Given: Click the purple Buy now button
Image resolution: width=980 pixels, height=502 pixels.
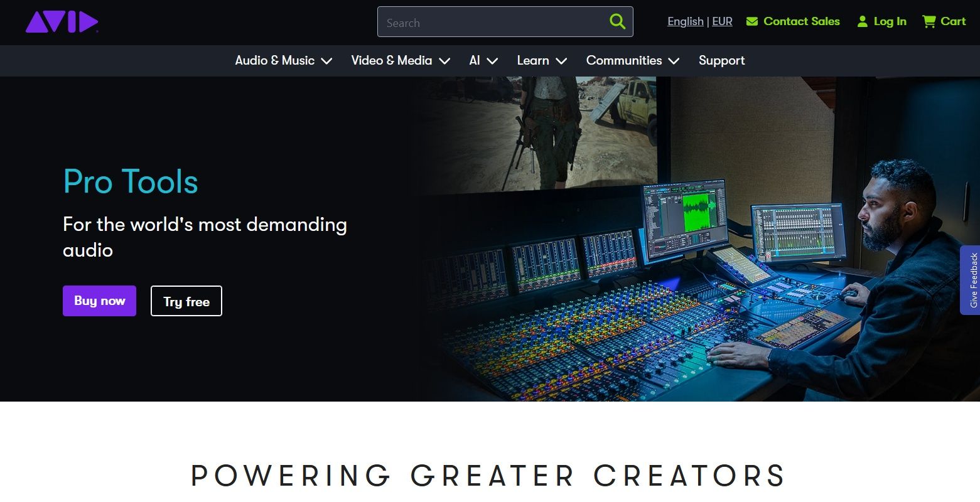Looking at the screenshot, I should 99,301.
